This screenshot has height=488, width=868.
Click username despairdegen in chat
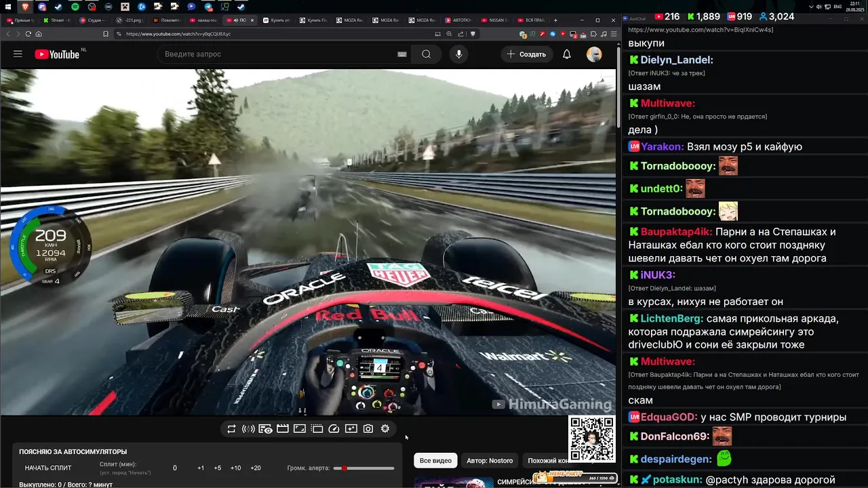tap(676, 460)
